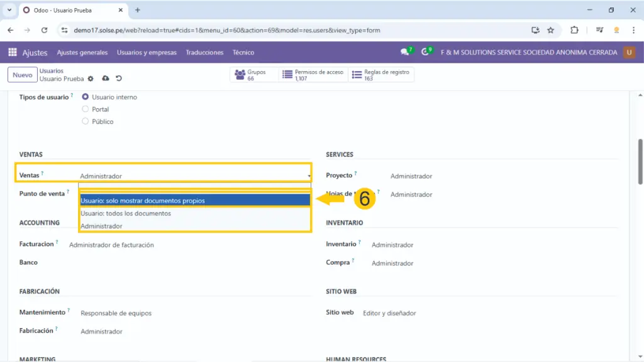Viewport: 644px width, 362px height.
Task: Open the Odoo apps grid menu icon
Action: click(x=13, y=52)
